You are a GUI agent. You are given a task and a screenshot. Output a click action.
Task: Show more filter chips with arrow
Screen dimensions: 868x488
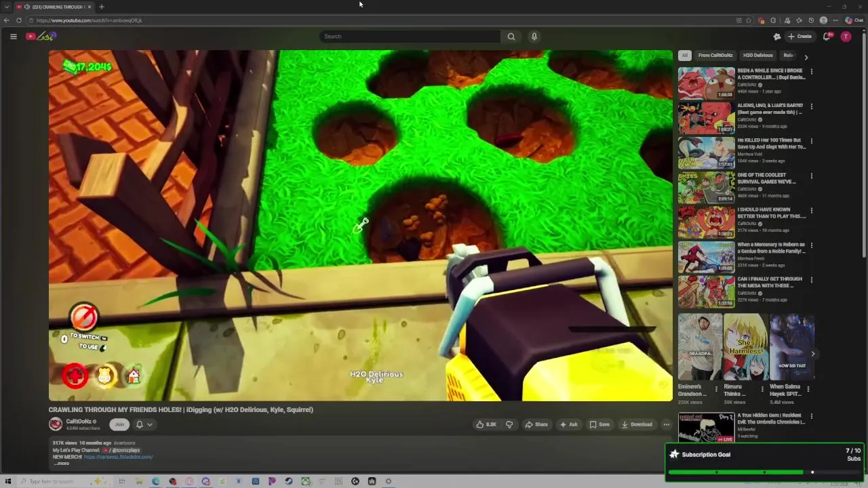[806, 57]
